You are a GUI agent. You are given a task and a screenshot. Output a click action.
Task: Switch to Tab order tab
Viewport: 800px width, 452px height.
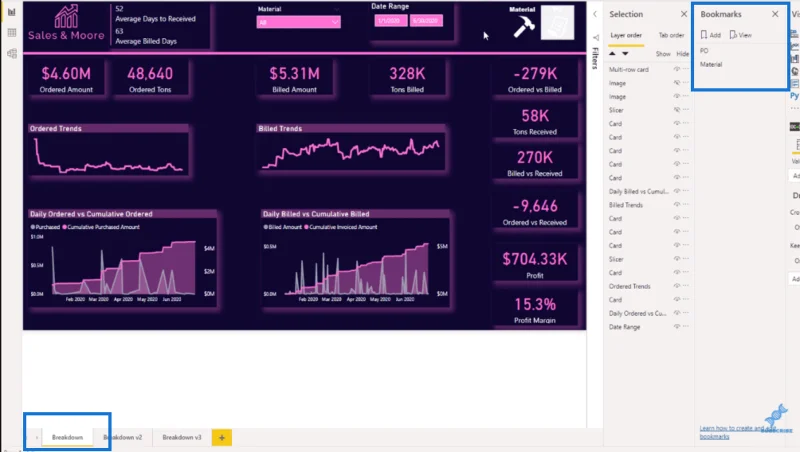[x=671, y=35]
